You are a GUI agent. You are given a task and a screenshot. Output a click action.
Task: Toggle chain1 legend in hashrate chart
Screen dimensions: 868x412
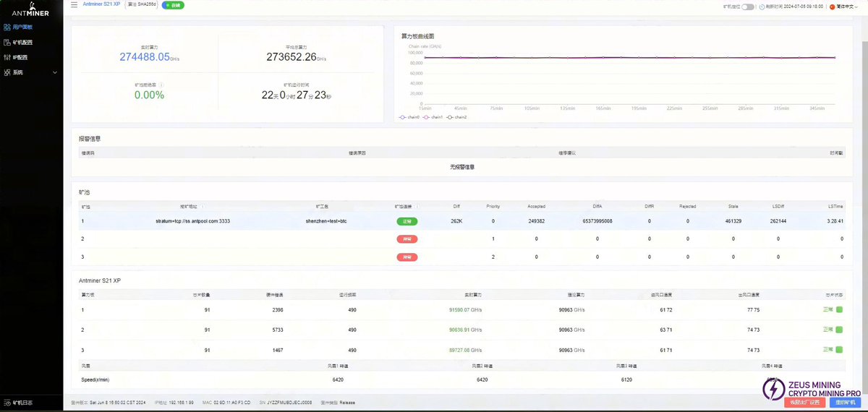click(433, 117)
